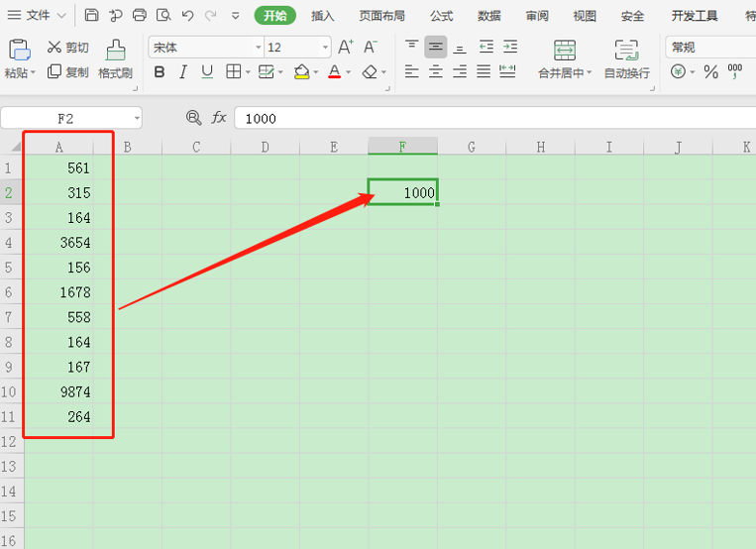The width and height of the screenshot is (756, 549).
Task: Expand the File menu dropdown arrow
Action: (61, 16)
